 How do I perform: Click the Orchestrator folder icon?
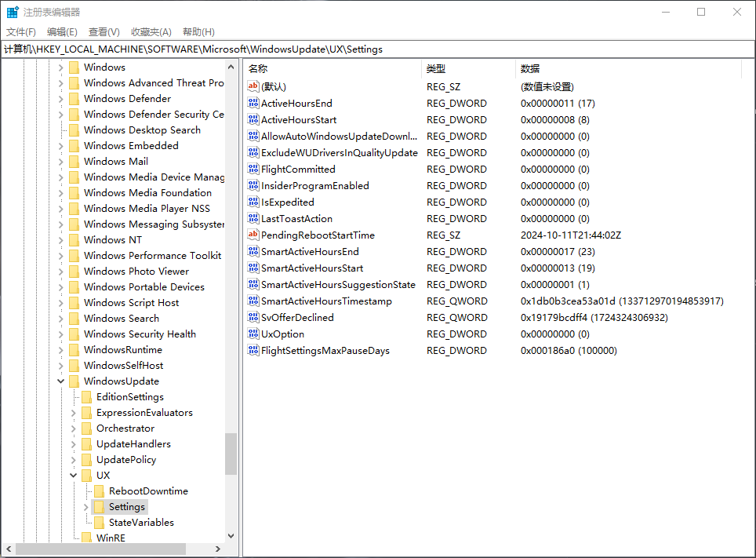(87, 429)
